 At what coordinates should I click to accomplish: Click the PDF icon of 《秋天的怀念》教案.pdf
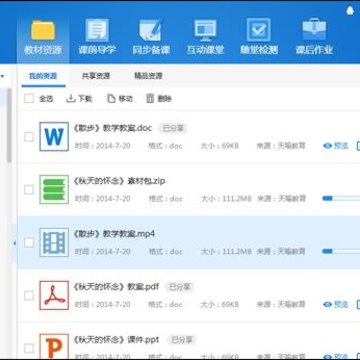click(54, 295)
